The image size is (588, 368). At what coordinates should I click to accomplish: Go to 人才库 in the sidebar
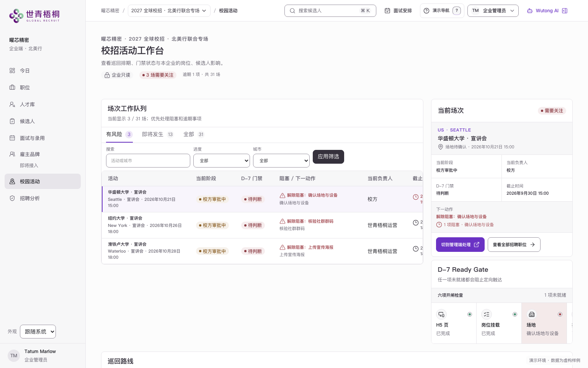42,104
